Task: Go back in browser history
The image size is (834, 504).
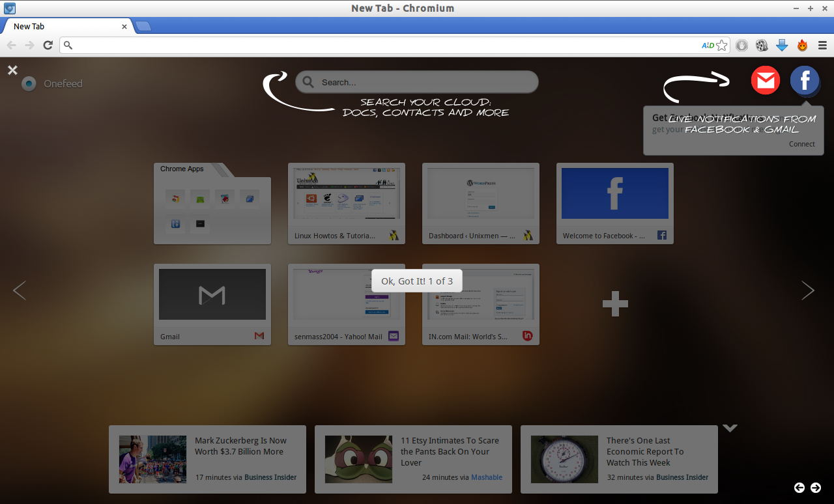Action: click(x=11, y=45)
